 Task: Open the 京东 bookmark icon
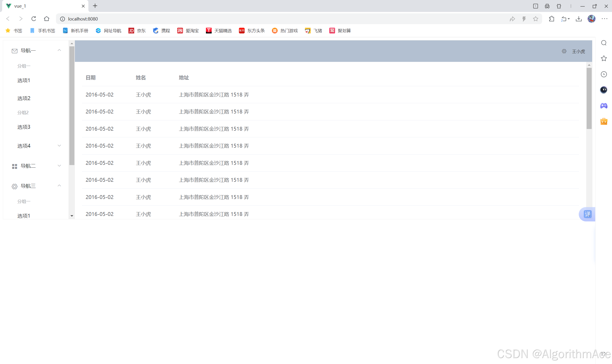[131, 30]
